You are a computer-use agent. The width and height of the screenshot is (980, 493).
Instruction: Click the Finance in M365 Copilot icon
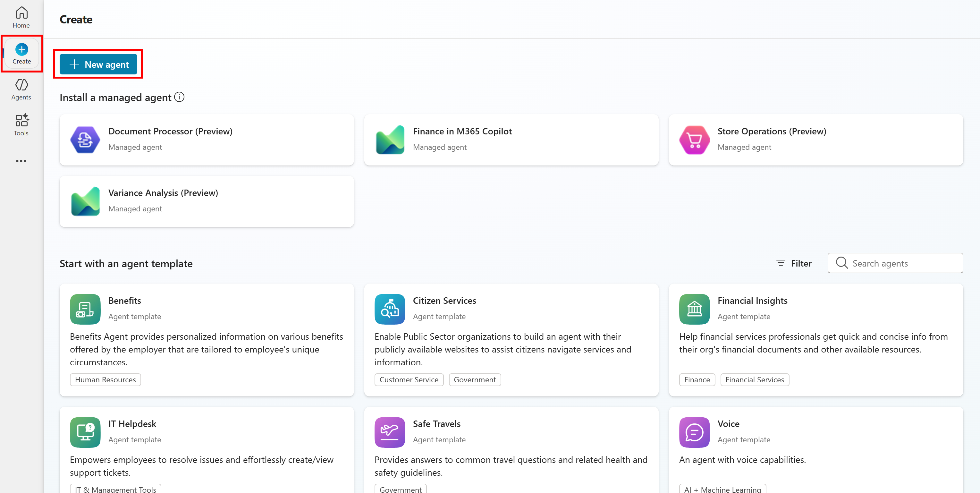pyautogui.click(x=390, y=140)
